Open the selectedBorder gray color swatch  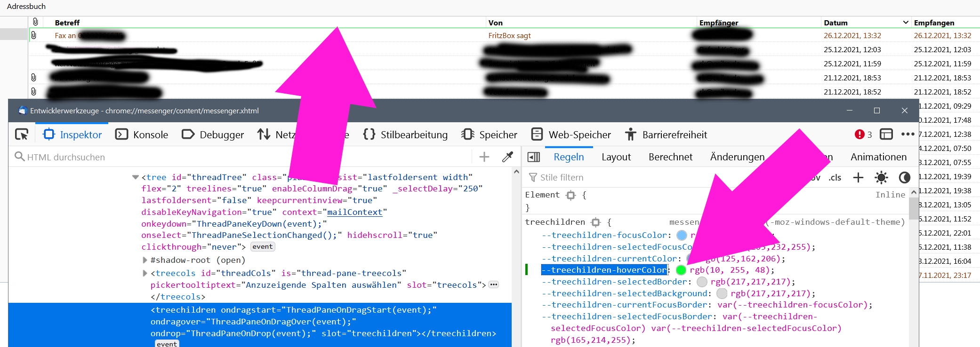tap(702, 282)
